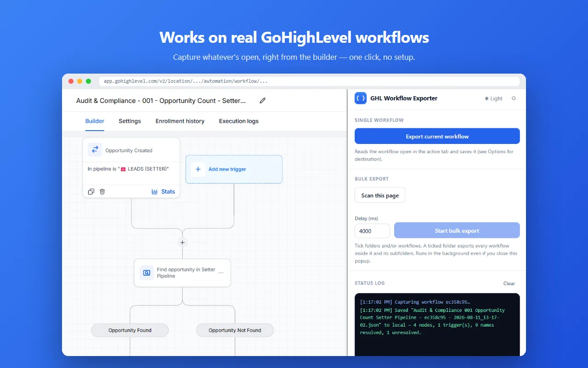Click the Add new trigger label
The height and width of the screenshot is (368, 588).
[x=227, y=169]
